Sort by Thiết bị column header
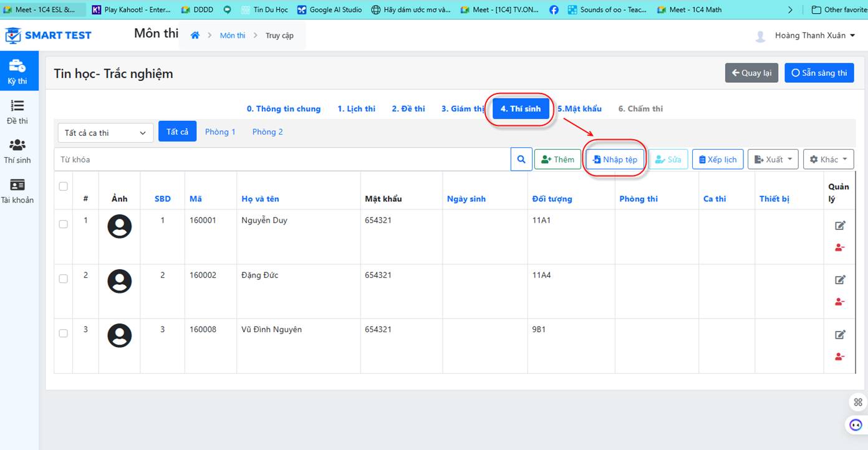 pos(774,199)
